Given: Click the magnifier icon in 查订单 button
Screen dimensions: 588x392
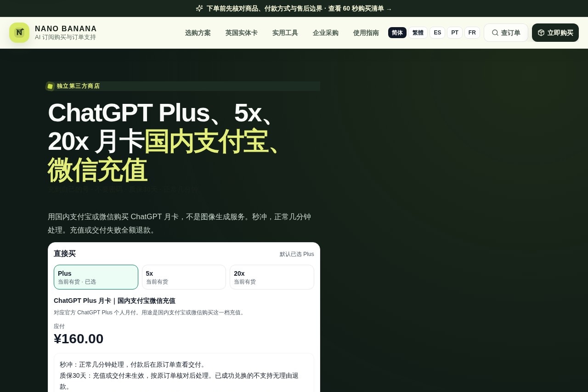Looking at the screenshot, I should tap(495, 33).
